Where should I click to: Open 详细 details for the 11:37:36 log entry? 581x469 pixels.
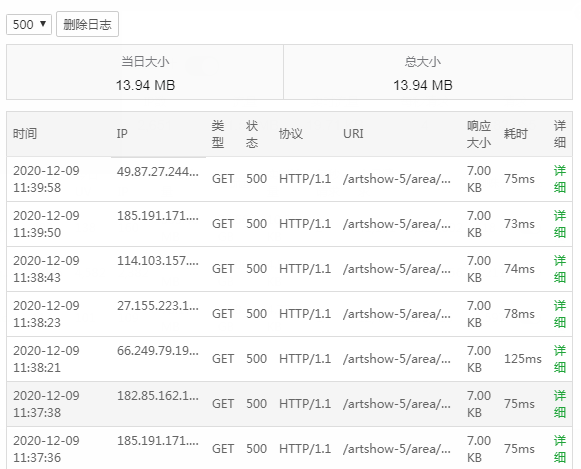(x=560, y=449)
